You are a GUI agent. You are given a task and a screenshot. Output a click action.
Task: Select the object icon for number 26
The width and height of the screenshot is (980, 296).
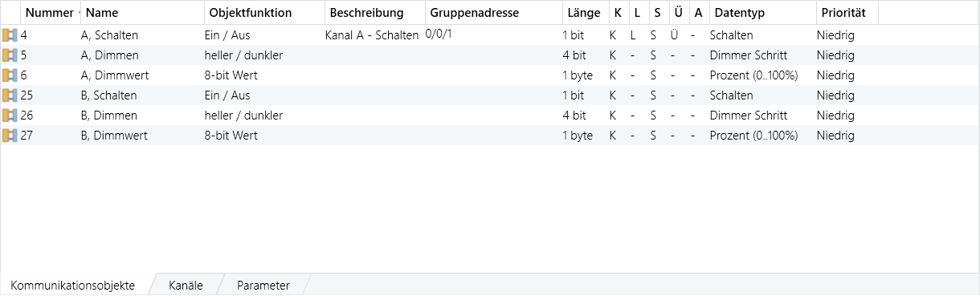point(10,116)
